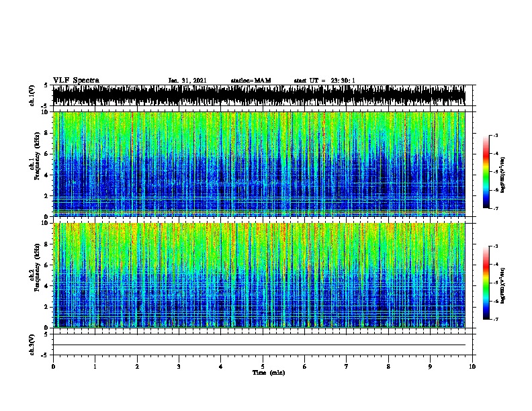Click the "-7" label on ch.2 colorbar
The width and height of the screenshot is (532, 411).
point(495,320)
